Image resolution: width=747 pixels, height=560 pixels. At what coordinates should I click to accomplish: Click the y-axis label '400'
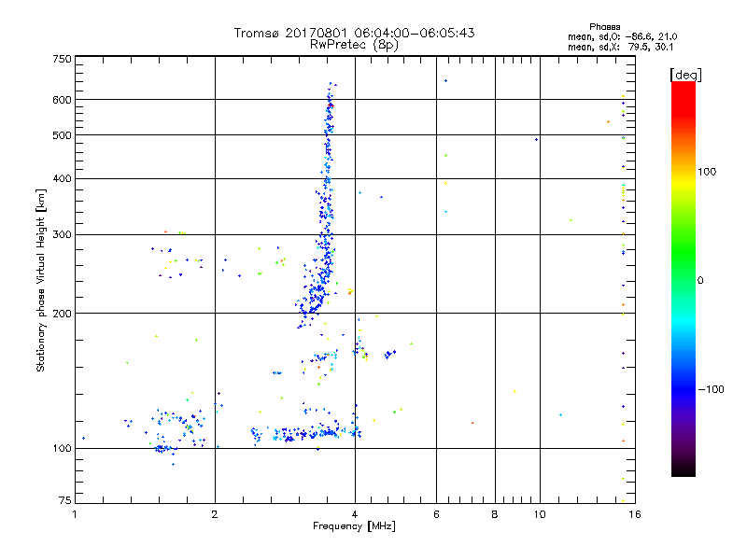pos(62,178)
